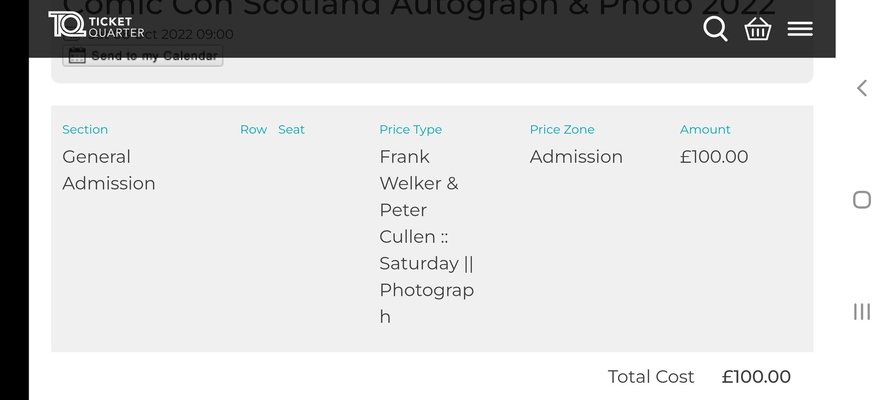Click the Price Zone column header
Image resolution: width=889 pixels, height=400 pixels.
(562, 129)
